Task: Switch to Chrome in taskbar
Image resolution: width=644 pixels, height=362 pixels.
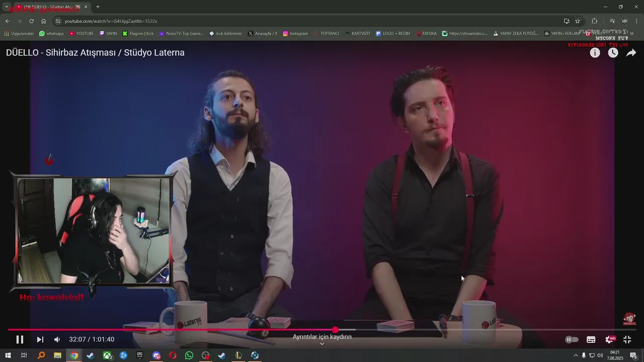Action: click(x=74, y=355)
